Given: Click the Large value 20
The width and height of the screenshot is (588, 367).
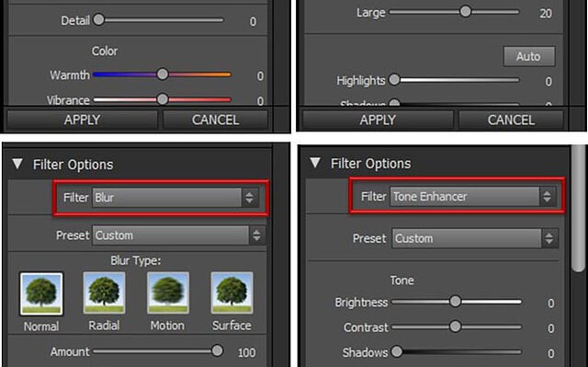Looking at the screenshot, I should (546, 14).
